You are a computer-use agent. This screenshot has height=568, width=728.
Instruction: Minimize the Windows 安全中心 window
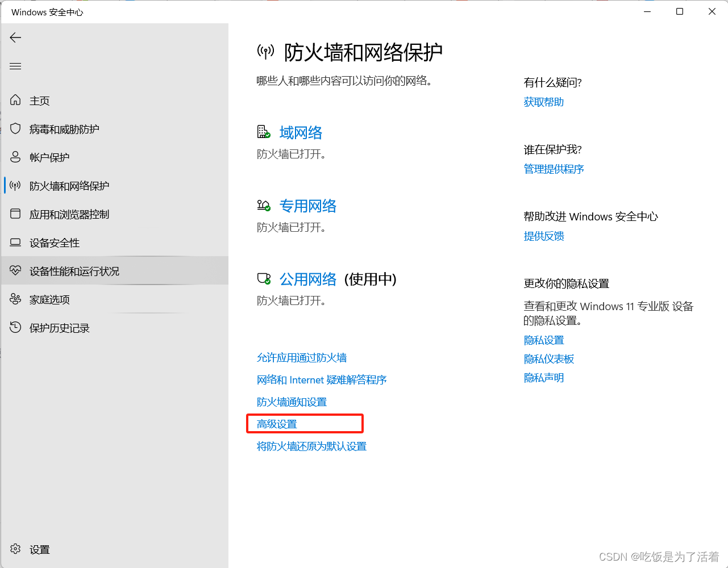[x=647, y=11]
